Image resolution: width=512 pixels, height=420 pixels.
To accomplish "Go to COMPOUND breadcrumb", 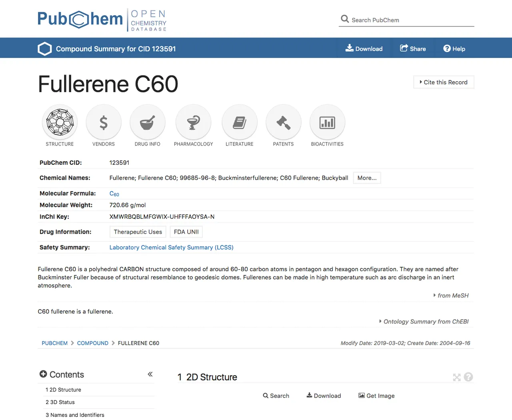I will pyautogui.click(x=93, y=343).
